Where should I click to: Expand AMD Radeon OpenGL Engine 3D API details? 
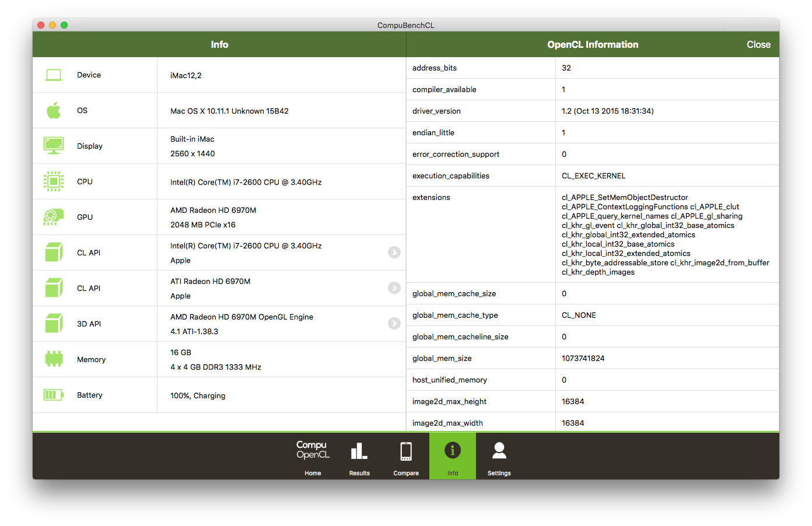coord(394,324)
